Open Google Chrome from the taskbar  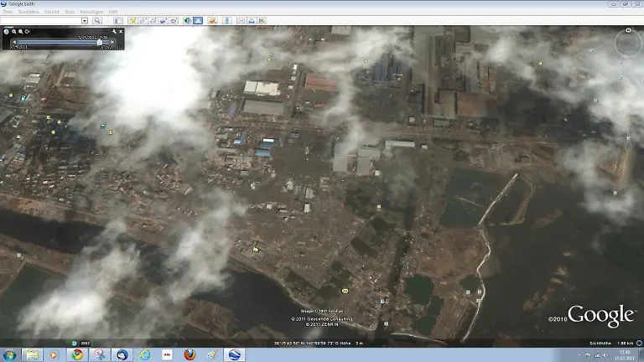coord(77,354)
